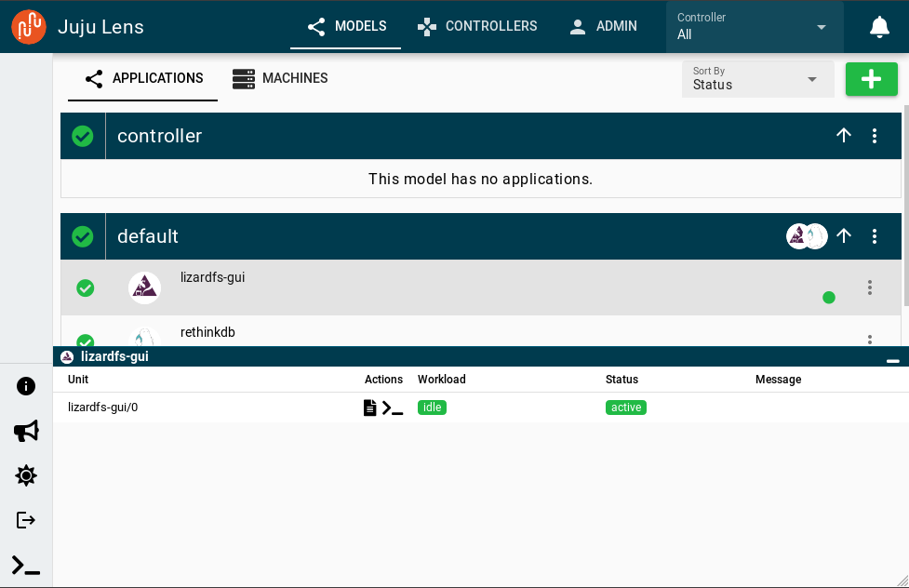Viewport: 909px width, 588px height.
Task: Open the default model options menu
Action: click(875, 236)
